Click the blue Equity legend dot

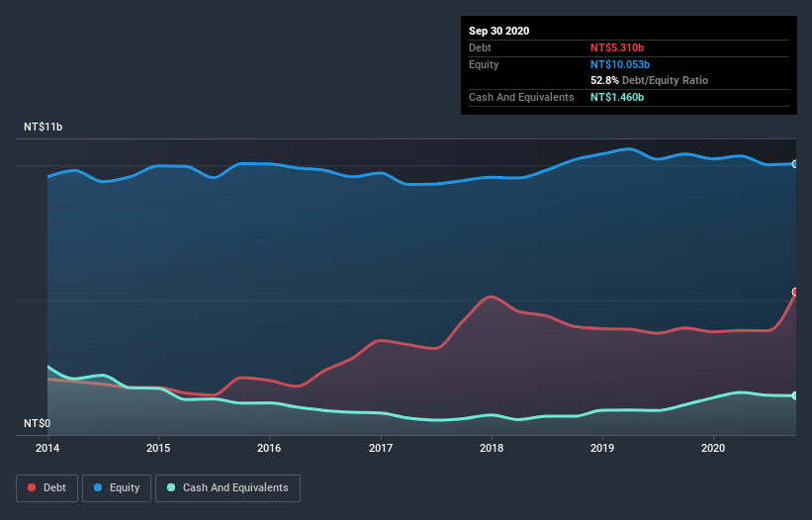tap(98, 487)
